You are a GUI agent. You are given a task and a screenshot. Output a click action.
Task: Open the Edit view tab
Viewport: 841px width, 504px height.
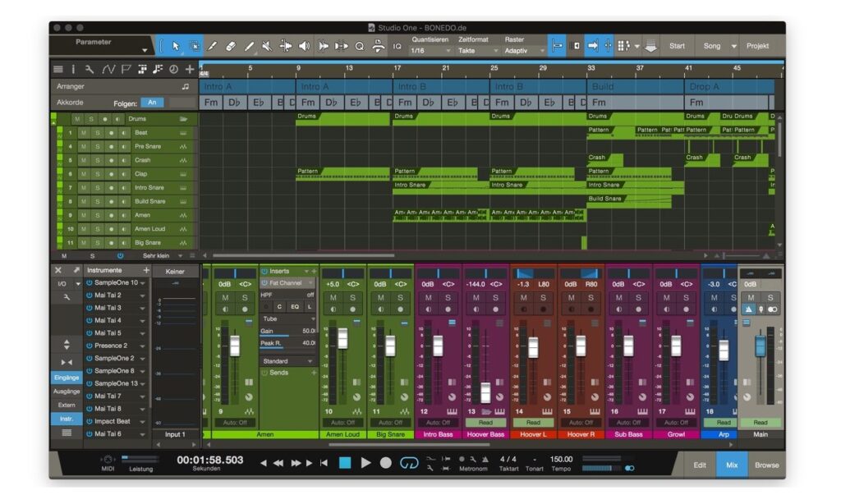tap(700, 465)
